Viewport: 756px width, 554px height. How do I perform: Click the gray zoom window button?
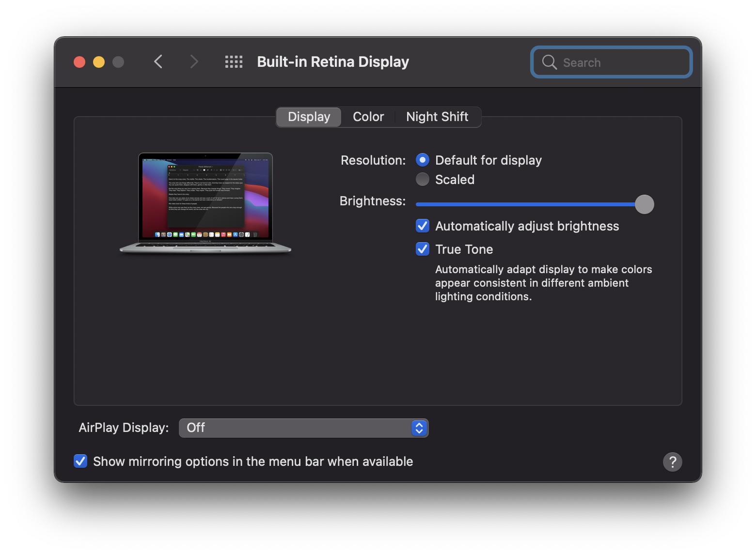[118, 62]
